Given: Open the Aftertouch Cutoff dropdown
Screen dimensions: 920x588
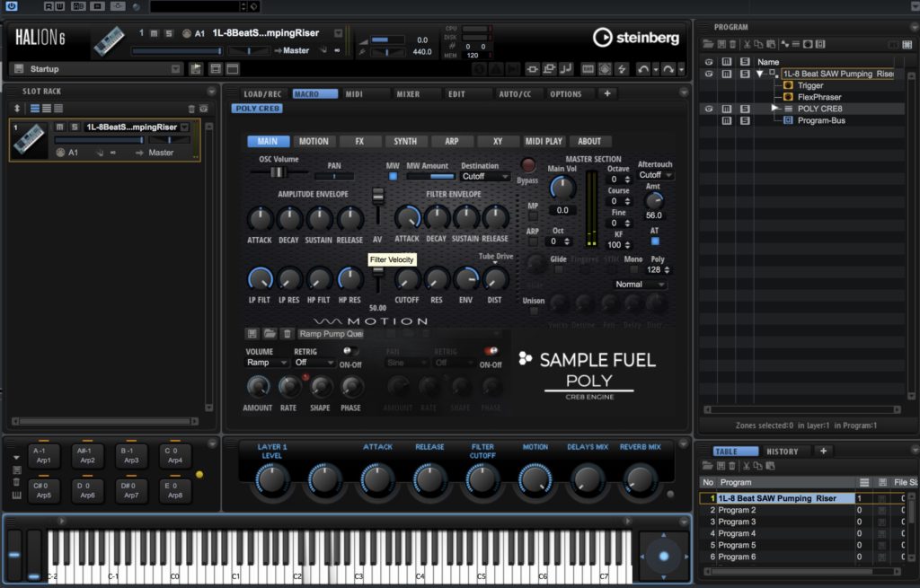Looking at the screenshot, I should coord(655,175).
